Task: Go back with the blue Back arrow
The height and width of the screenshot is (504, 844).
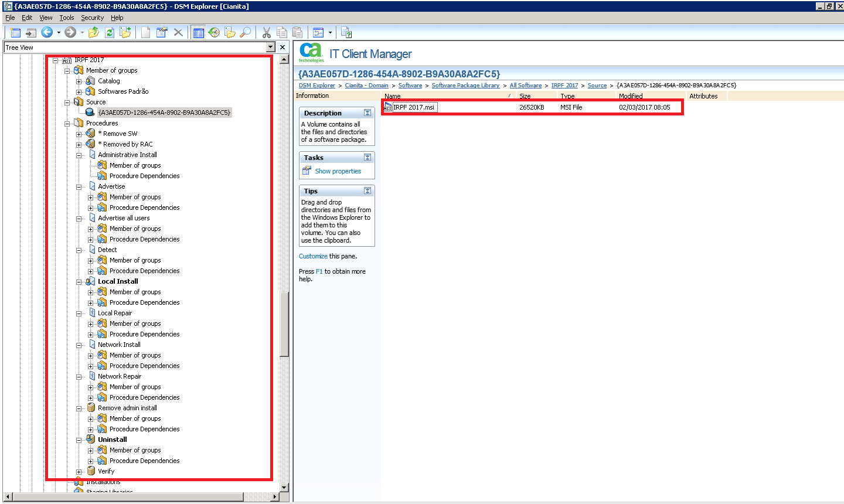Action: (47, 32)
